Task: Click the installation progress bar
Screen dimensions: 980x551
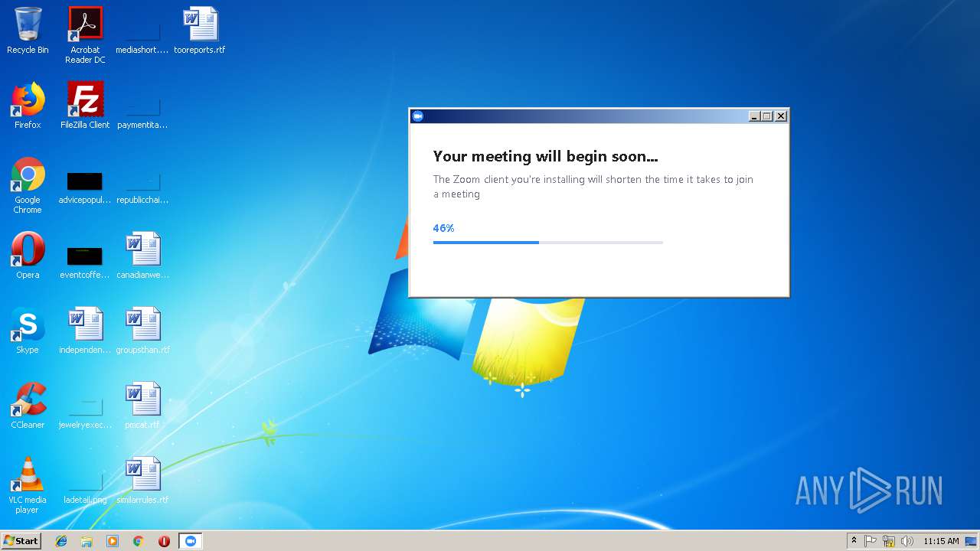Action: (548, 243)
